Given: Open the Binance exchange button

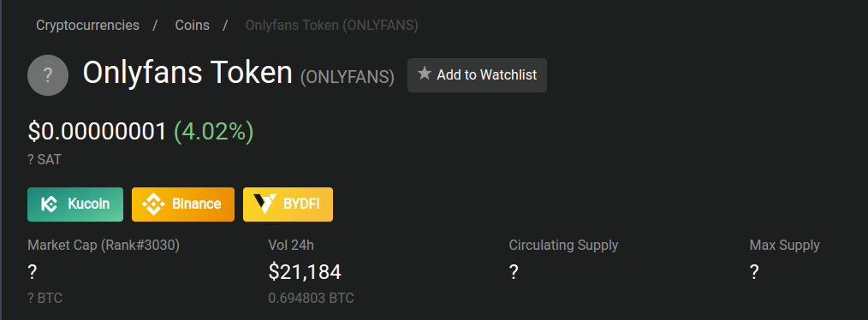Looking at the screenshot, I should click(x=183, y=204).
